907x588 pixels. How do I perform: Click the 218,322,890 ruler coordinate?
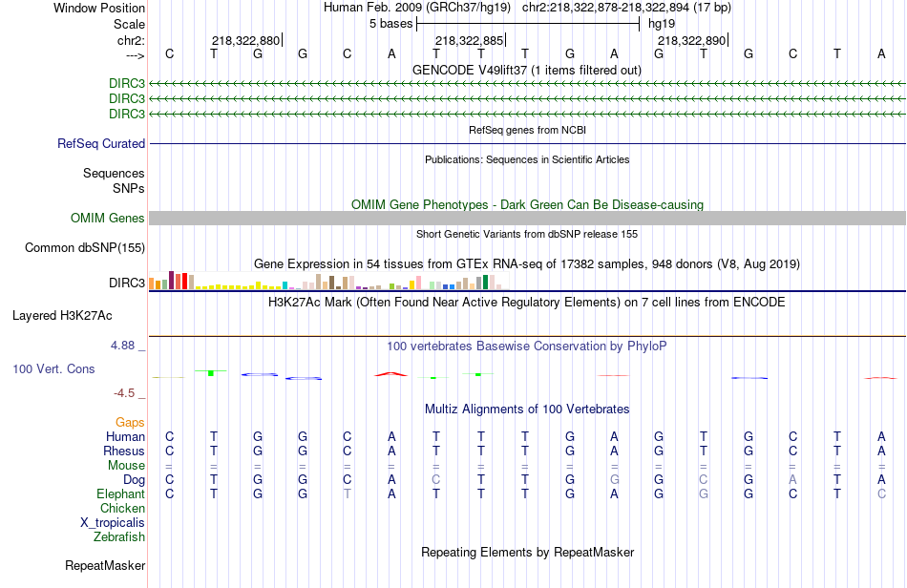(x=692, y=40)
